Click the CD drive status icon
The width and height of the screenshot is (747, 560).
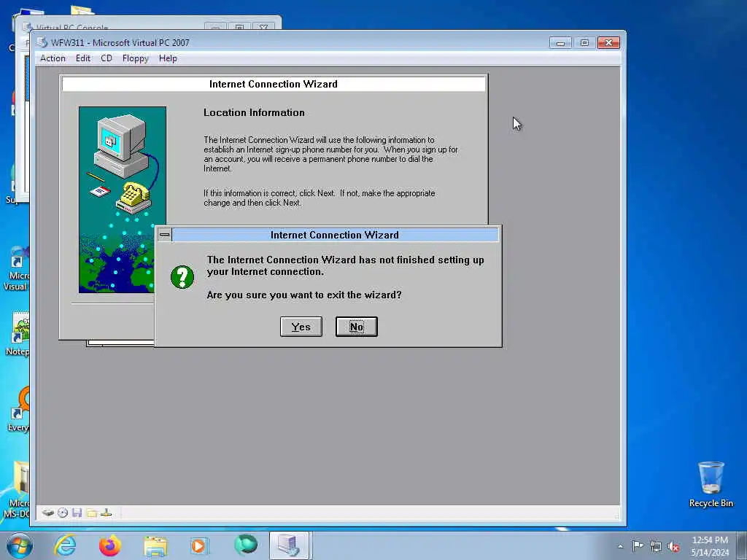pos(63,513)
